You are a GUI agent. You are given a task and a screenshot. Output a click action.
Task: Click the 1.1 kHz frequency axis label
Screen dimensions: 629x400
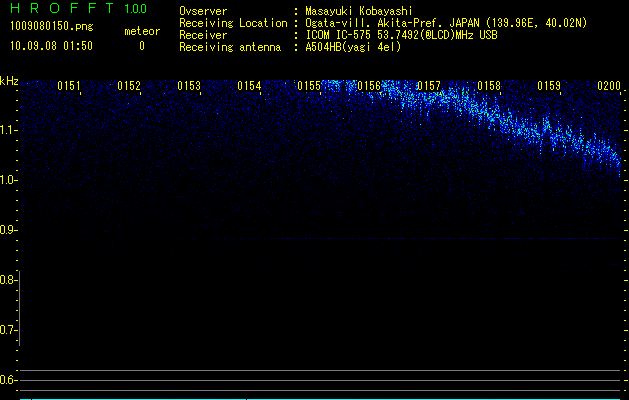point(8,130)
